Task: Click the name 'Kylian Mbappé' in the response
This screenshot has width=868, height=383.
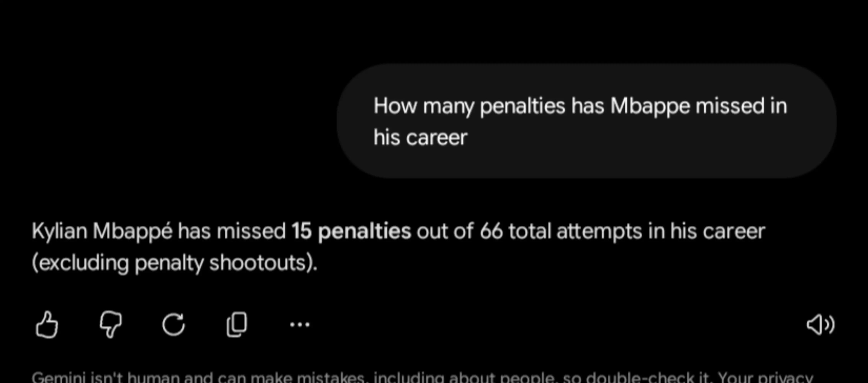Action: [x=102, y=231]
